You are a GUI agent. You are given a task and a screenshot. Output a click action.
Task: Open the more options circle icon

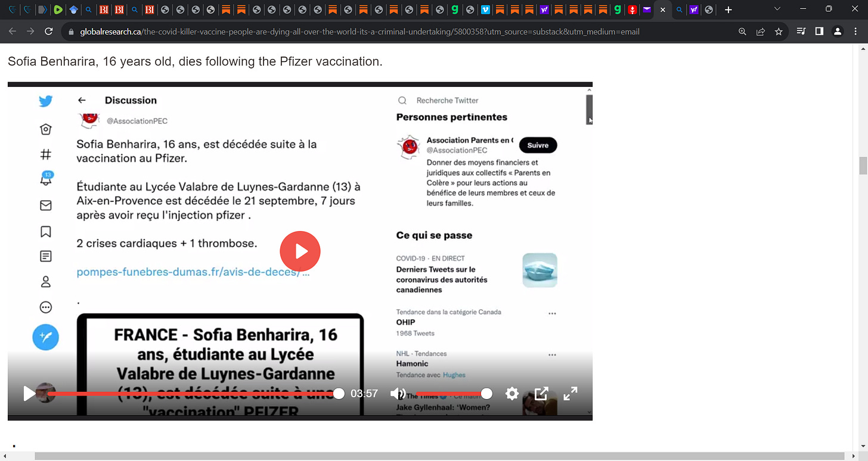[46, 307]
